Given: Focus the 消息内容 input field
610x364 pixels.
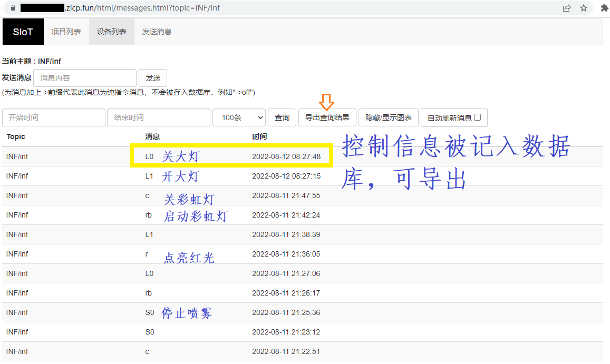Looking at the screenshot, I should 85,78.
